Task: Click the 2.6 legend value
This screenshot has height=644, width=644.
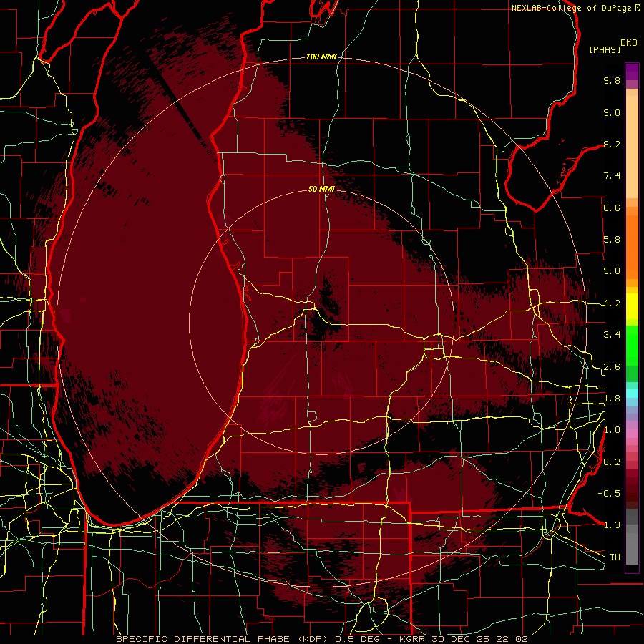Action: (x=612, y=367)
